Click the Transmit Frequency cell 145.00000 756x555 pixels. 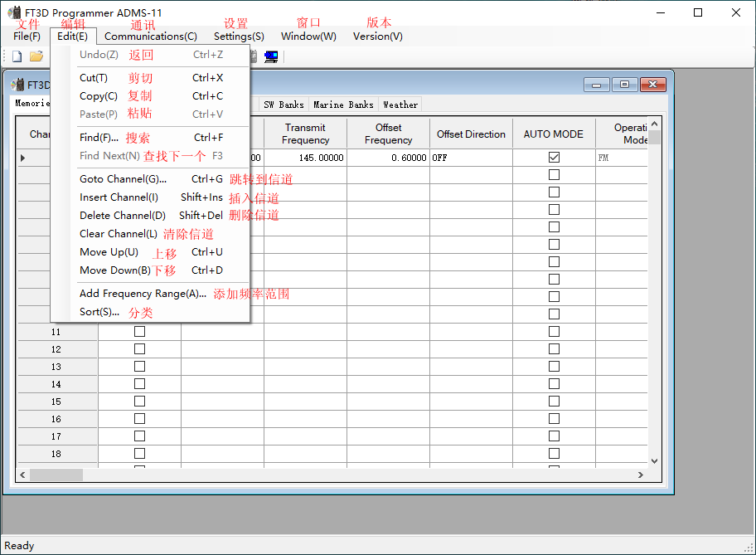click(305, 158)
